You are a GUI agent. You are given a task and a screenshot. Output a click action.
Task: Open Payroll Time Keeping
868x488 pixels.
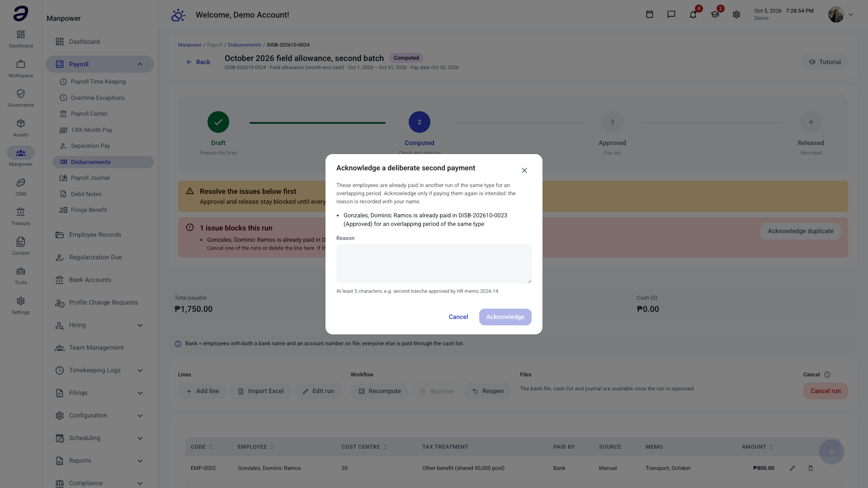tap(103, 82)
